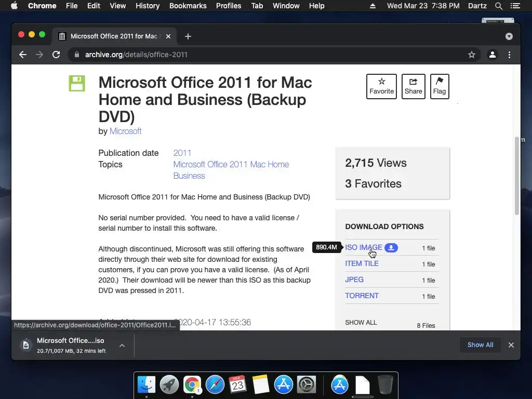Click the Dartz user name in menu bar

point(477,6)
